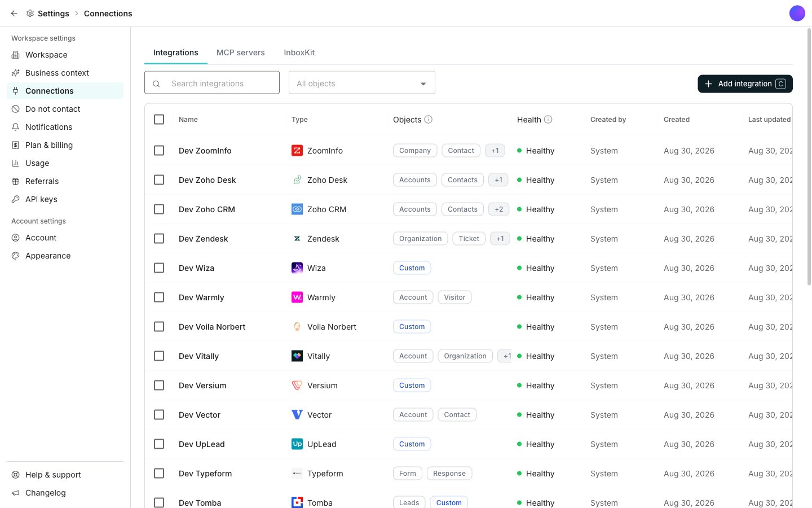Click the Dev Tomba integration name
This screenshot has width=812, height=508.
[x=200, y=503]
